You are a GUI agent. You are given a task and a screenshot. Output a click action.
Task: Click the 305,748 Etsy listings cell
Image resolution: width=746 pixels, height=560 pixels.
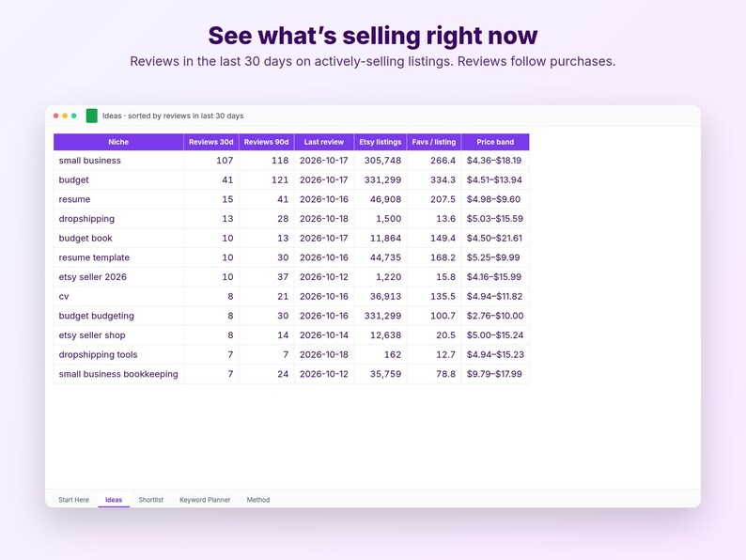point(381,161)
